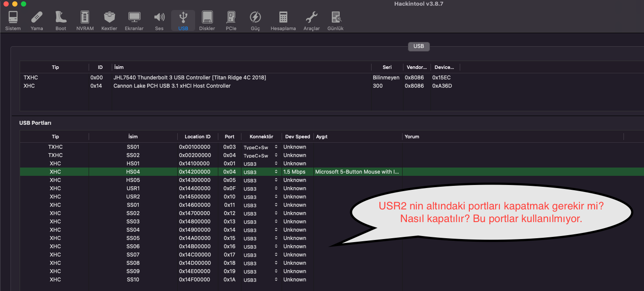Open the Günlük log section
Screen dimensions: 644x291
(x=335, y=21)
